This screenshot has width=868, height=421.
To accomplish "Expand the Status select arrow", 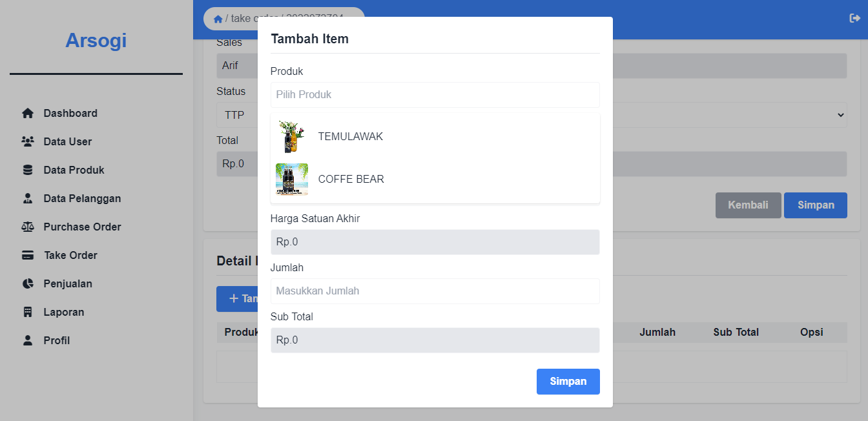I will [x=840, y=115].
